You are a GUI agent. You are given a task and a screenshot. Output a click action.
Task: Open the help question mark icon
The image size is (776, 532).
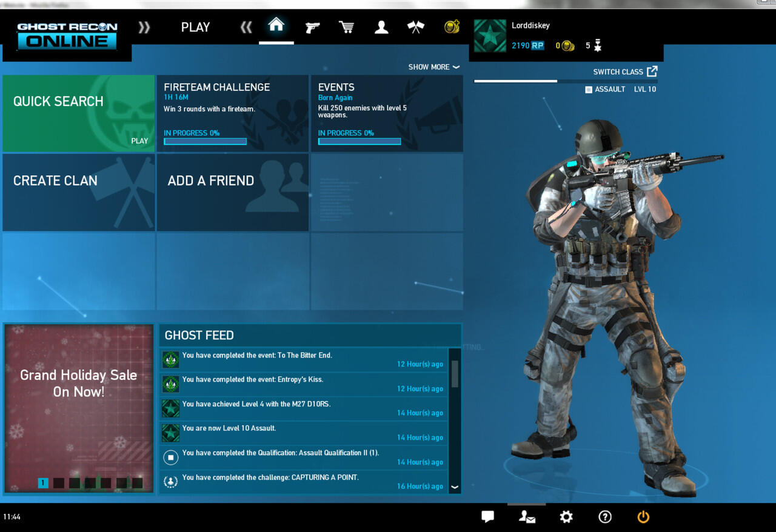point(605,517)
